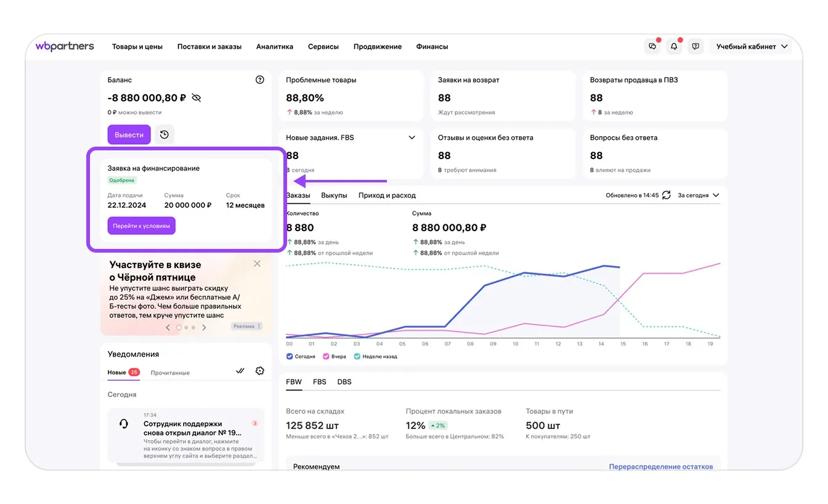This screenshot has width=828, height=504.
Task: Click the Перейти к условиям button
Action: click(x=141, y=226)
